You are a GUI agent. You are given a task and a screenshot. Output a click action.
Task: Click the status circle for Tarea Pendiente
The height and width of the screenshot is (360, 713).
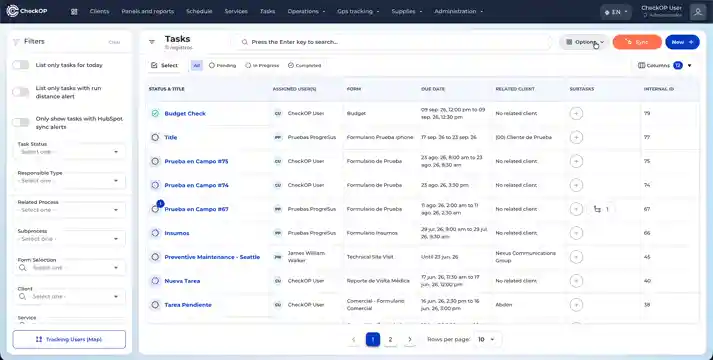[155, 305]
